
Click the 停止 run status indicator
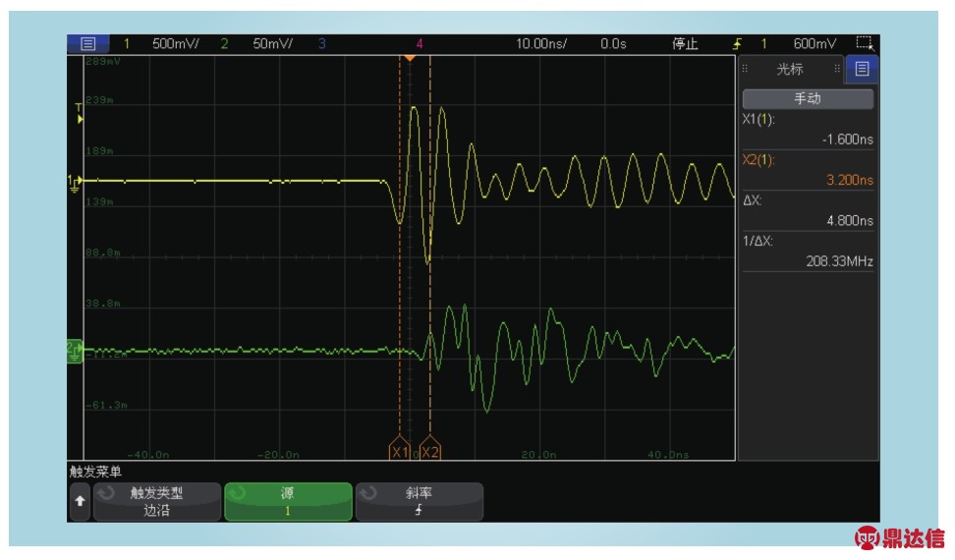click(x=685, y=44)
